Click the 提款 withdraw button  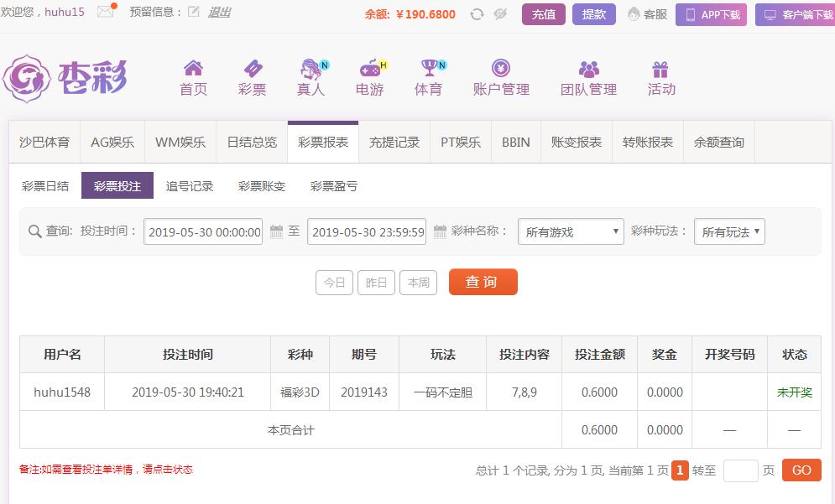coord(594,14)
